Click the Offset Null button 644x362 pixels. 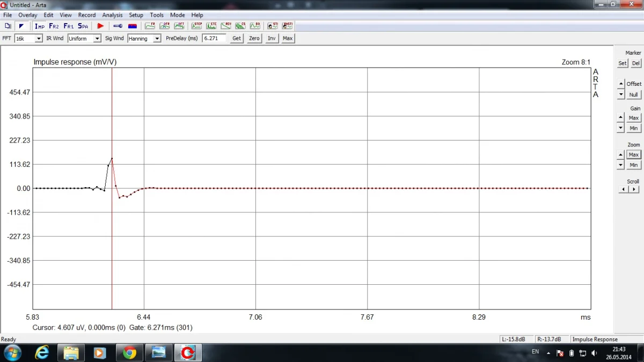point(634,95)
